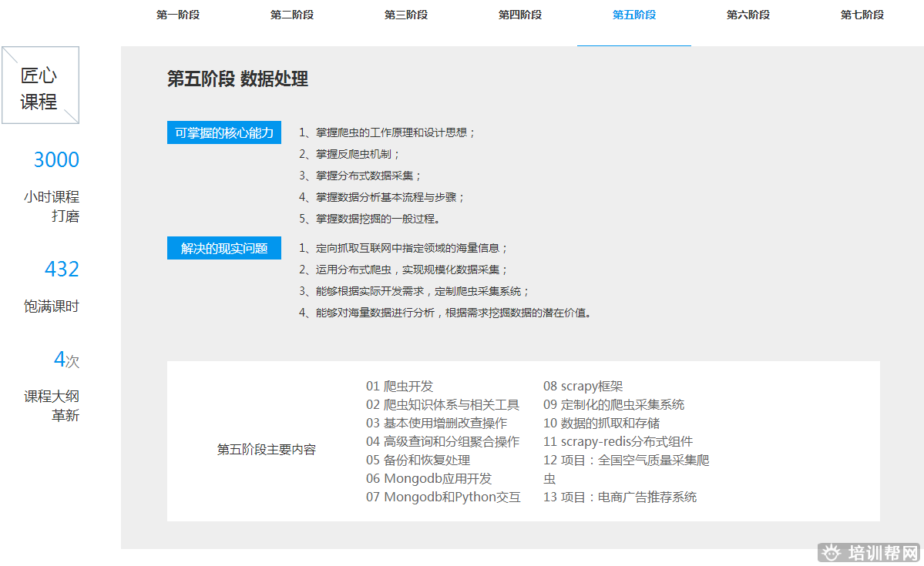This screenshot has width=924, height=566.
Task: Click item 08 scrapy框架
Action: tap(583, 387)
